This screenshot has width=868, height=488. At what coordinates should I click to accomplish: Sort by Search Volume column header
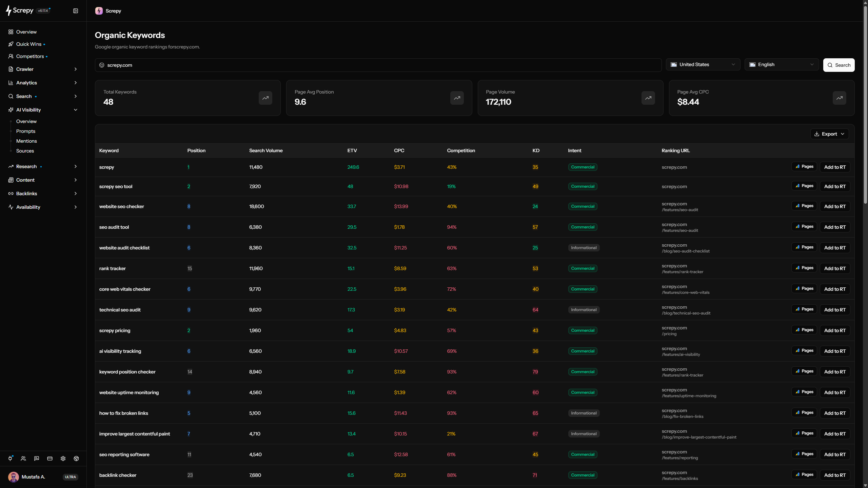(x=266, y=150)
